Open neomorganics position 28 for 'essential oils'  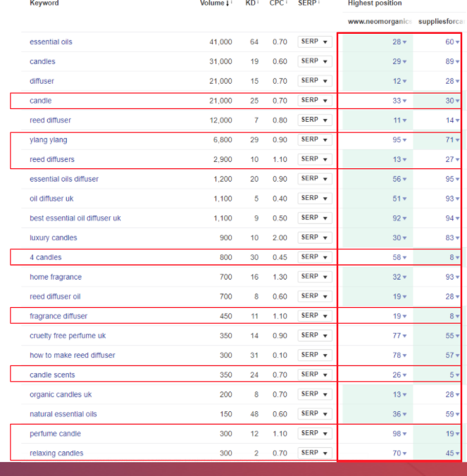[399, 42]
